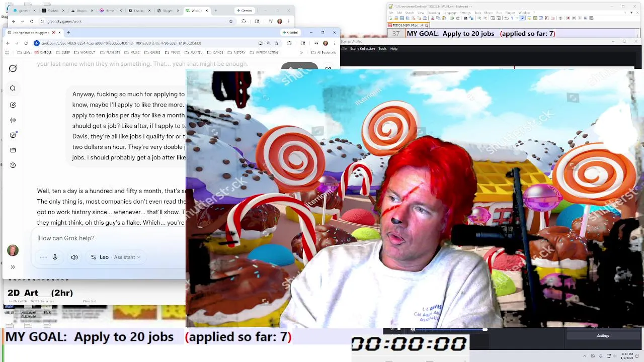Open the WORKOUT bookmarks folder
The image size is (644, 362).
click(x=85, y=52)
